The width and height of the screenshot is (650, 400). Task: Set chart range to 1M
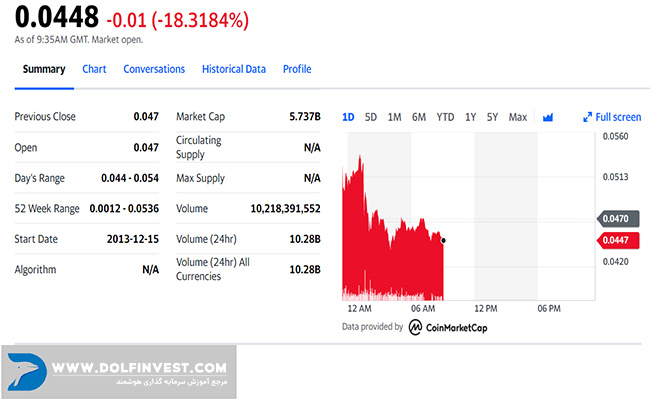tap(394, 117)
